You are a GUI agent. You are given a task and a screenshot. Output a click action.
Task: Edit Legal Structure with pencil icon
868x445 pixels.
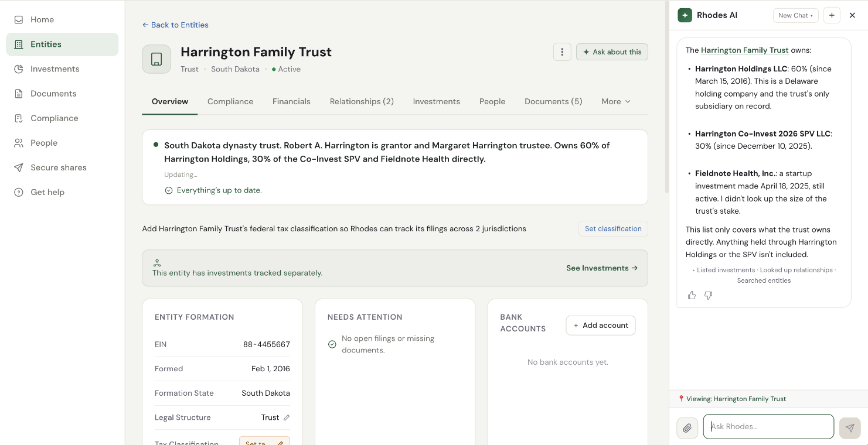(x=287, y=417)
